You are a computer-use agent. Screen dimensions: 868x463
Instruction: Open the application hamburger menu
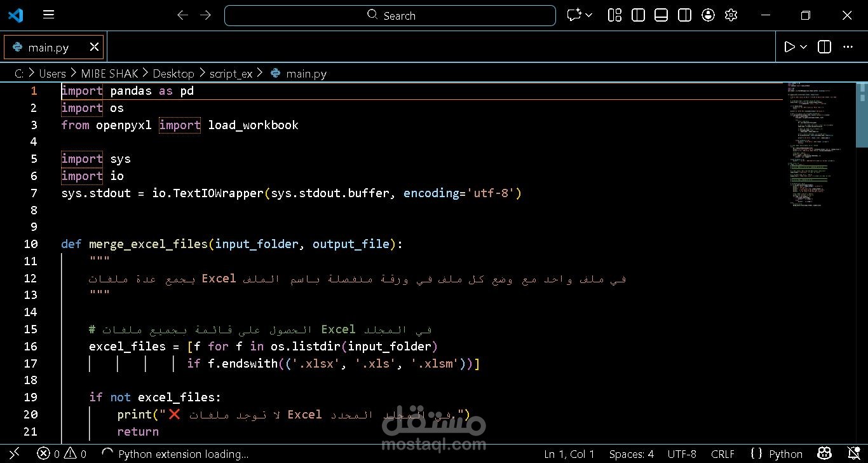(48, 15)
